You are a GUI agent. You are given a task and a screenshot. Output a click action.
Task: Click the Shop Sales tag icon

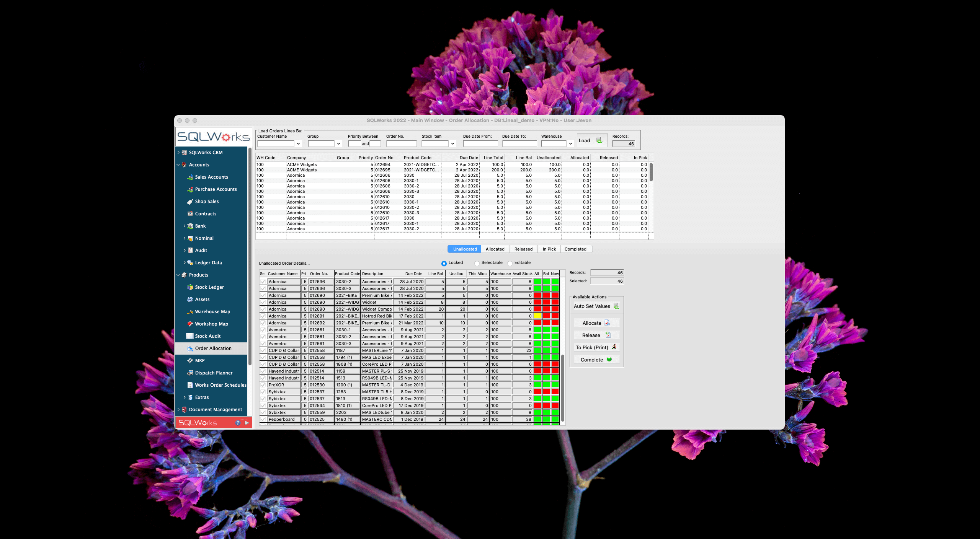tap(190, 202)
